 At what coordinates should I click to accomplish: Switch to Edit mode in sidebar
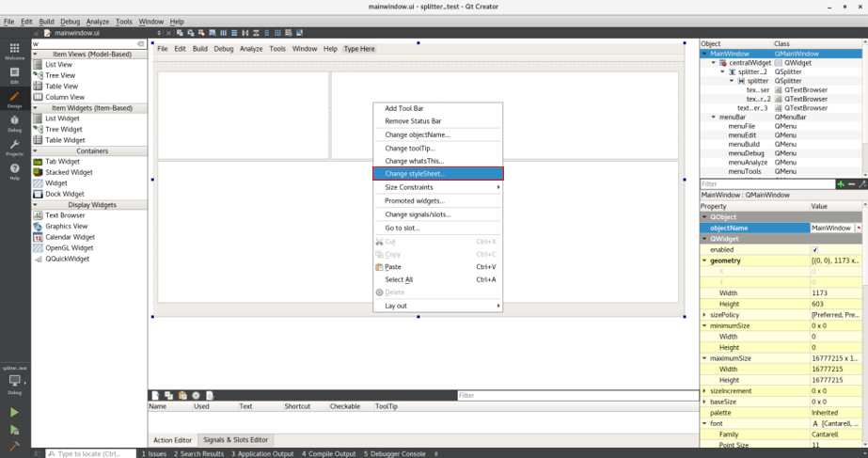click(x=14, y=74)
